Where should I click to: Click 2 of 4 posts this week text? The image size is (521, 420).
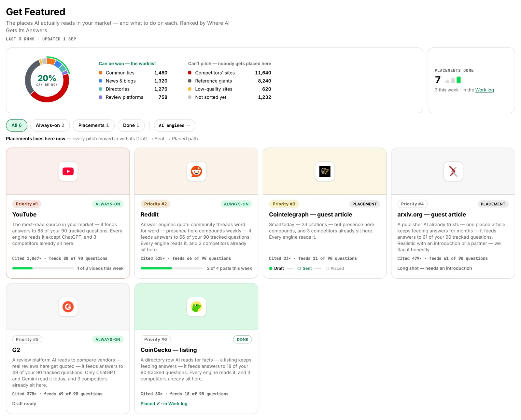pos(230,268)
